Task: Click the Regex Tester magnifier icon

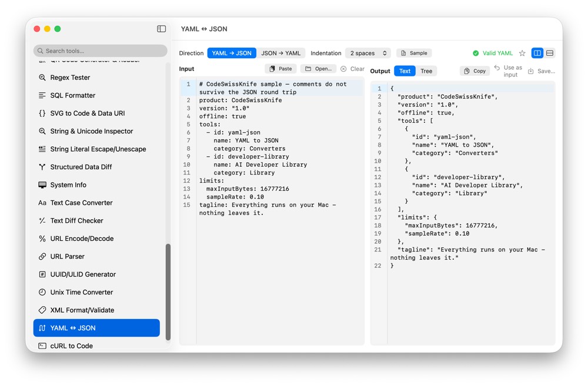Action: click(42, 78)
